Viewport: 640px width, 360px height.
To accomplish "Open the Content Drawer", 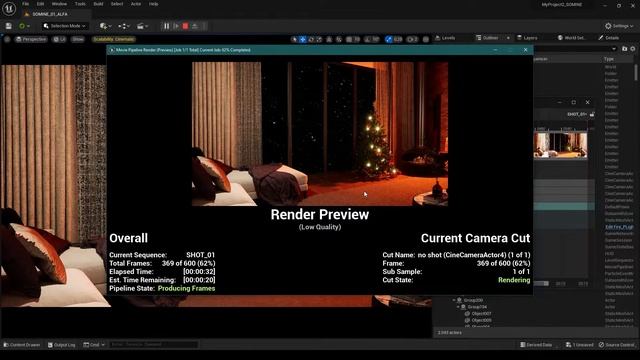I will click(x=22, y=345).
